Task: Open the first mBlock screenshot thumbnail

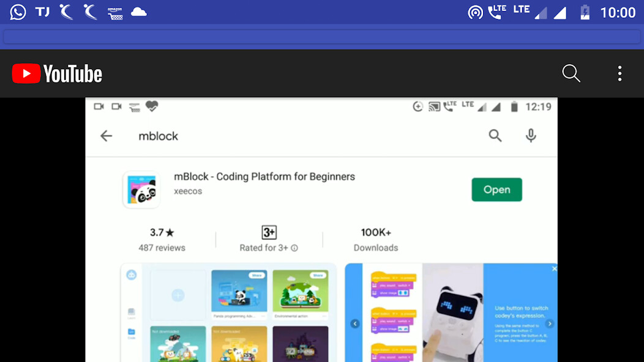Action: [x=228, y=312]
